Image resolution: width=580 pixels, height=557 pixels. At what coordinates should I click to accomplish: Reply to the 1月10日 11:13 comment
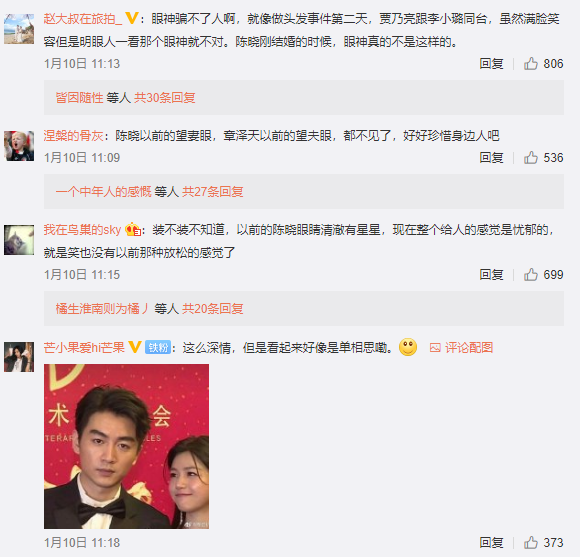pyautogui.click(x=491, y=64)
